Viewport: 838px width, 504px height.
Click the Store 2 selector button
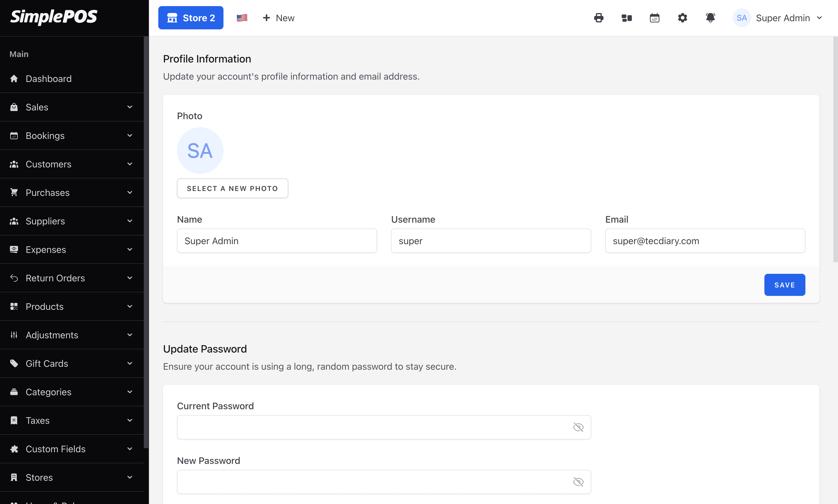(x=190, y=18)
